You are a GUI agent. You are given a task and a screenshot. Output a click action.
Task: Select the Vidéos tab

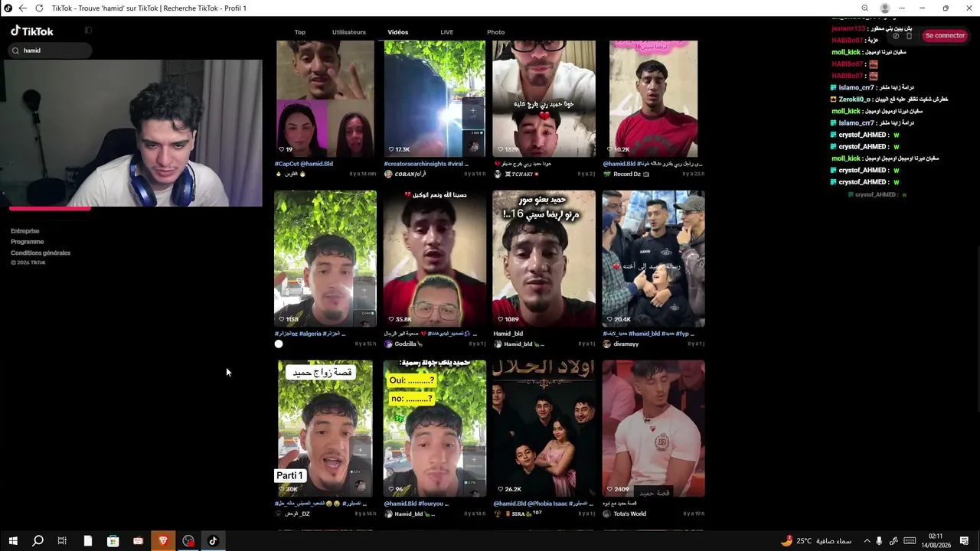click(x=398, y=32)
